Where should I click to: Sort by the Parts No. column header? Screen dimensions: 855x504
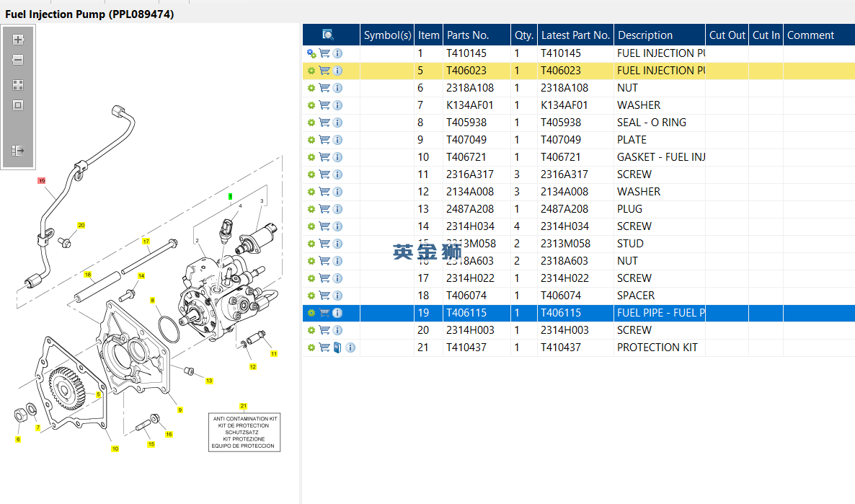477,35
